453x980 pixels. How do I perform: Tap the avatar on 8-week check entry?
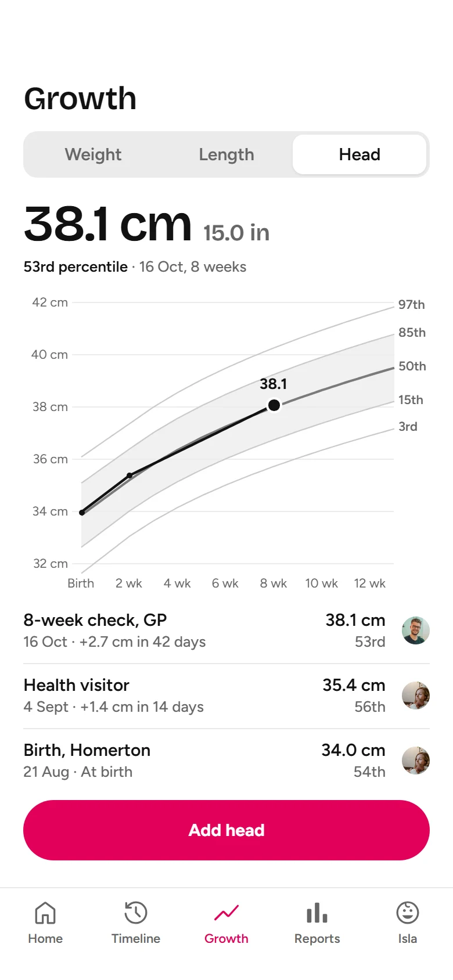416,630
